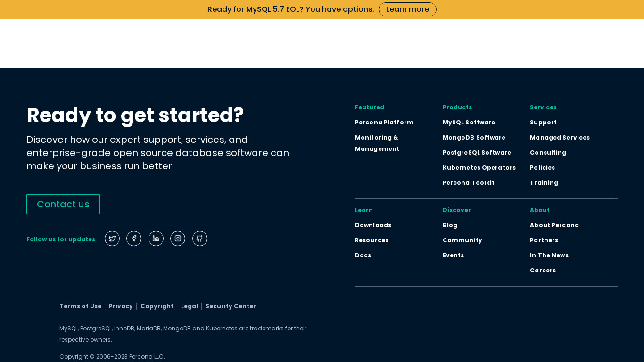Image resolution: width=644 pixels, height=362 pixels.
Task: Open the Support services link
Action: [x=543, y=123]
